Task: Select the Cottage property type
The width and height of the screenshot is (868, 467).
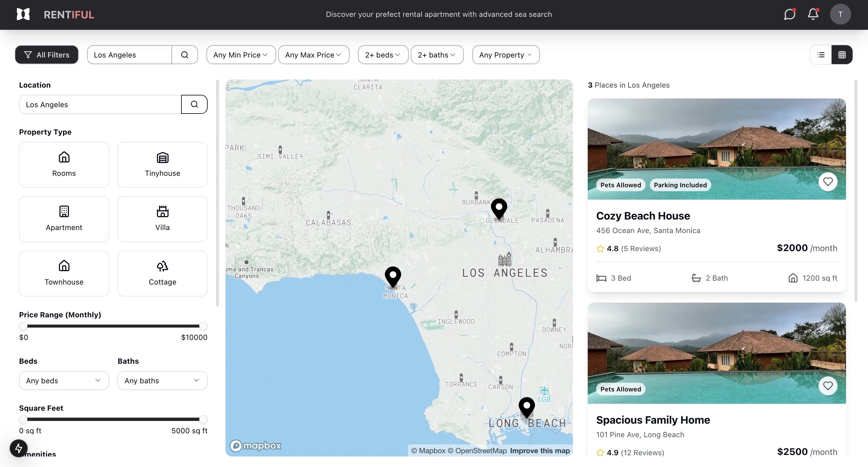Action: tap(162, 273)
